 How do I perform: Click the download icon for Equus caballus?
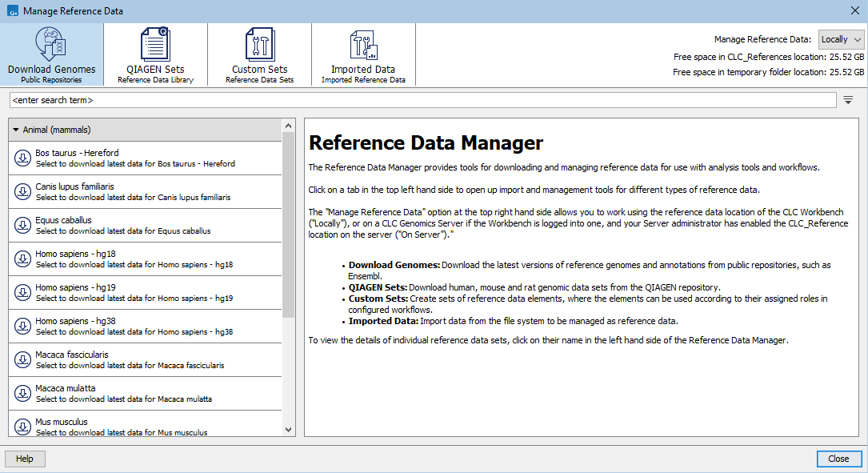tap(22, 224)
